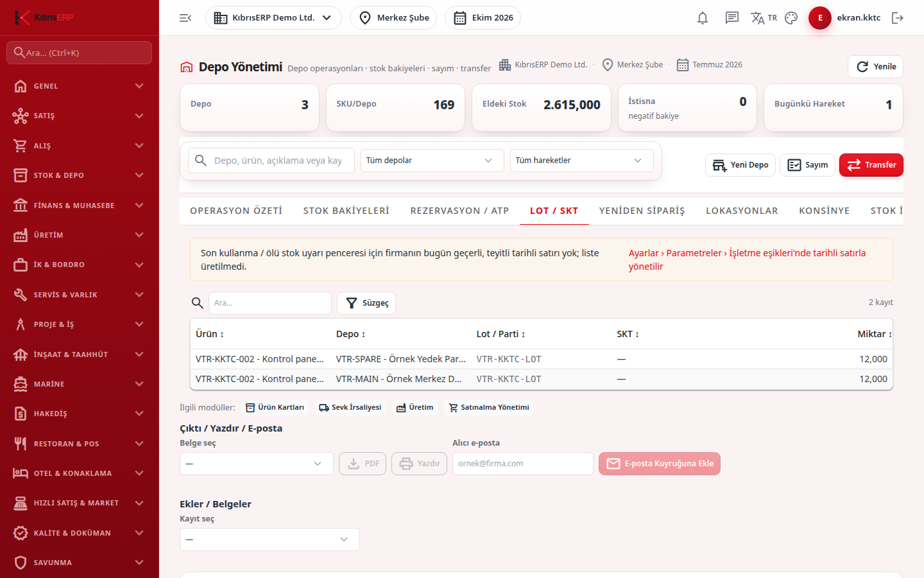Sort the table by the Miktar column
This screenshot has height=578, width=924.
875,334
